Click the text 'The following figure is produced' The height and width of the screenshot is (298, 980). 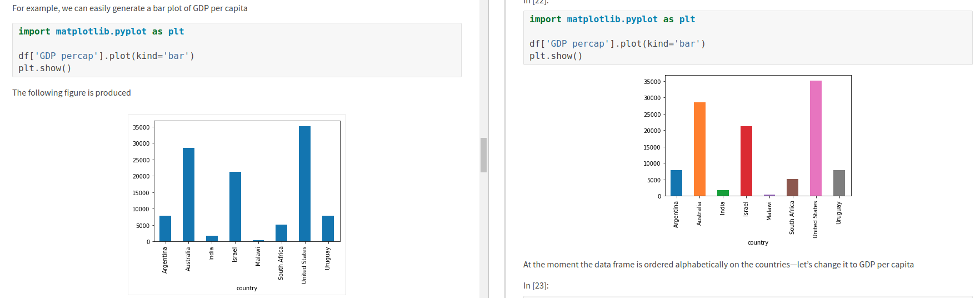coord(72,93)
